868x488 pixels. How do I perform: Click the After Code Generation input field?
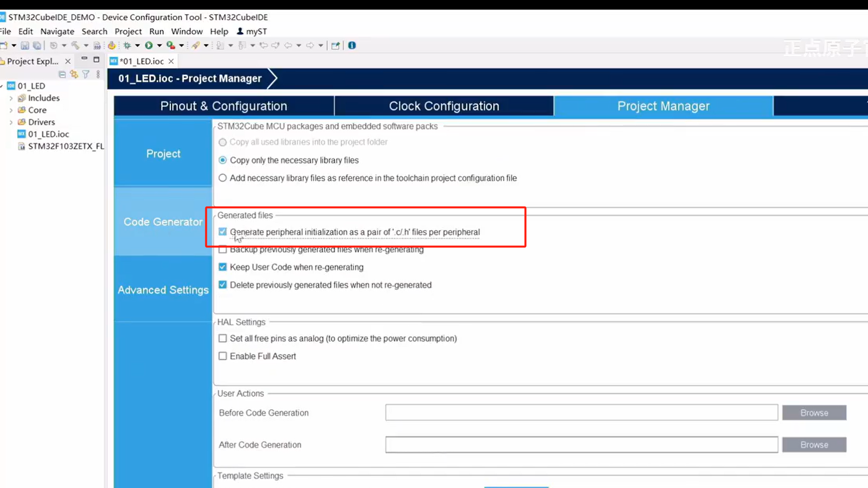coord(581,445)
